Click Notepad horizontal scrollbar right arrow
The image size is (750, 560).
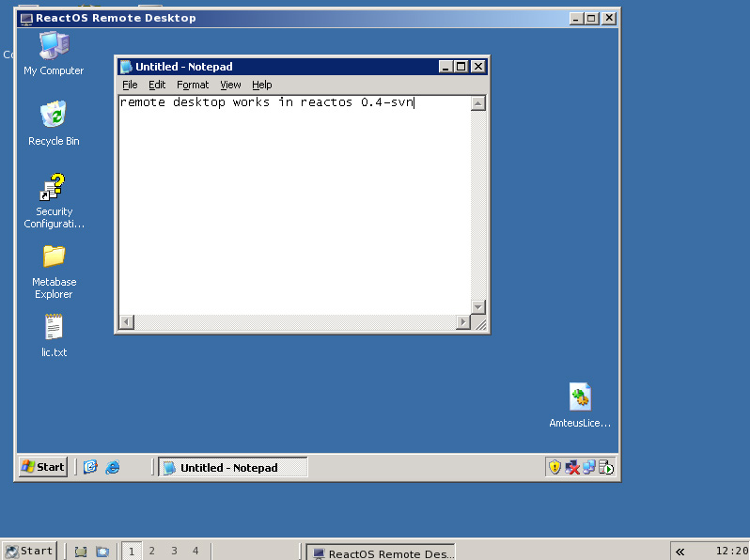click(462, 322)
